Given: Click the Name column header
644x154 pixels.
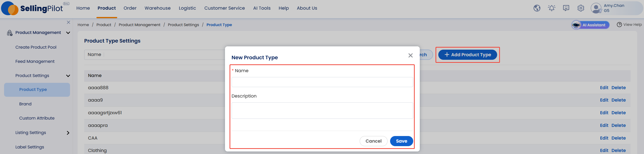Looking at the screenshot, I should click(95, 75).
